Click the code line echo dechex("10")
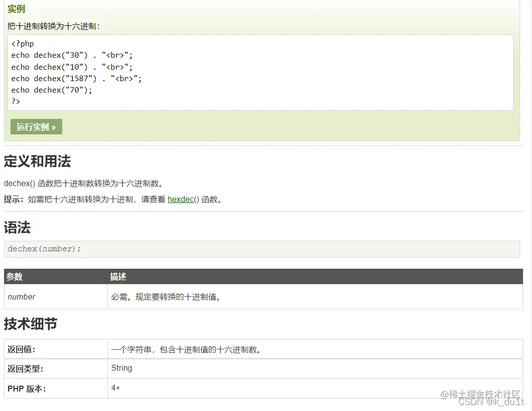Image resolution: width=532 pixels, height=411 pixels. (72, 67)
